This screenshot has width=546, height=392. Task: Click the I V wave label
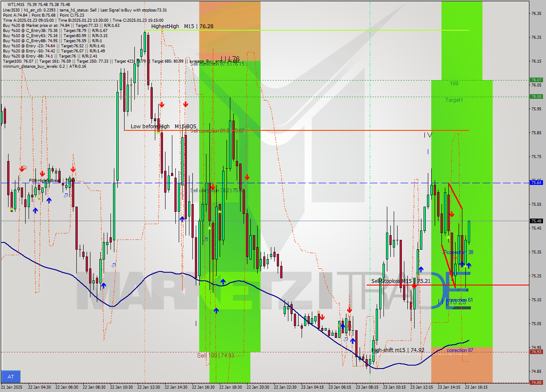[x=428, y=135]
